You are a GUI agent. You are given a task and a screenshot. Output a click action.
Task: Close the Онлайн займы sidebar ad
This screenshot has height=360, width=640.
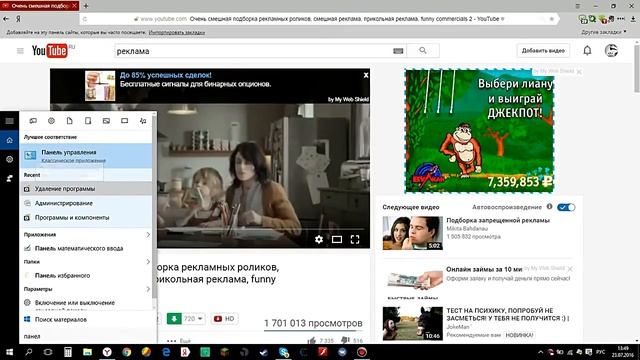(570, 269)
